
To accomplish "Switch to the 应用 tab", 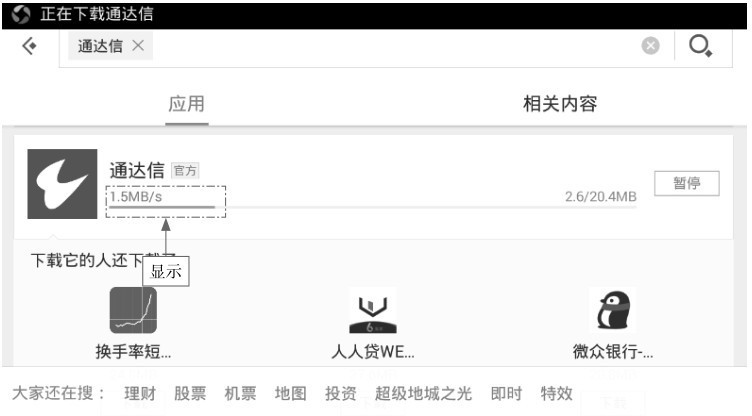I will tap(187, 104).
